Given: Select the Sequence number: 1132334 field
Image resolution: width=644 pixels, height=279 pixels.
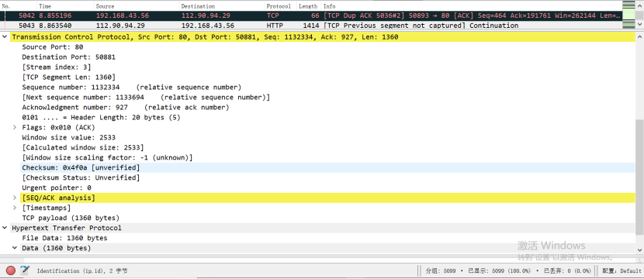Looking at the screenshot, I should point(131,88).
